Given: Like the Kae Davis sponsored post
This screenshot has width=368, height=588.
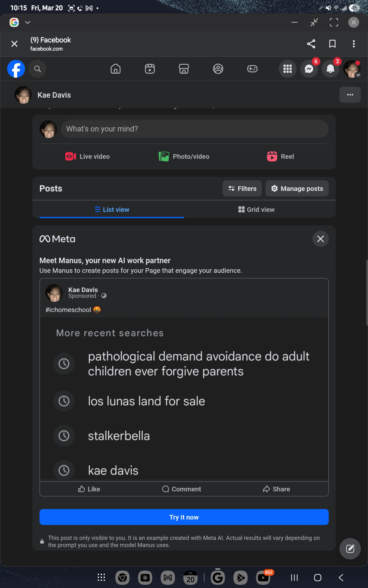Looking at the screenshot, I should (x=89, y=489).
